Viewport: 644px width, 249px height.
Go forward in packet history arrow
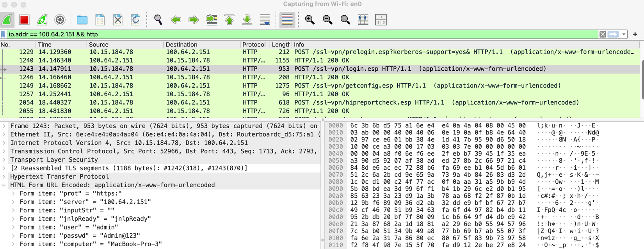pyautogui.click(x=194, y=20)
